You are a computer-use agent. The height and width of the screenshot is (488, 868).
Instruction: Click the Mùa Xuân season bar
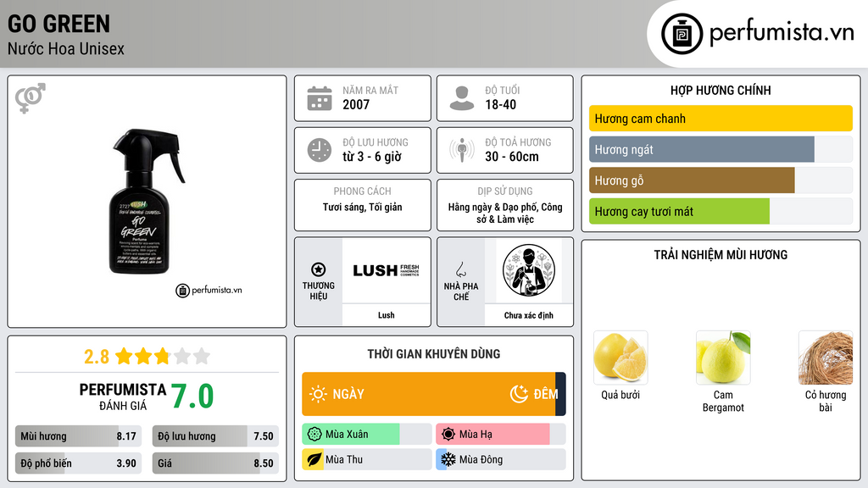click(366, 435)
